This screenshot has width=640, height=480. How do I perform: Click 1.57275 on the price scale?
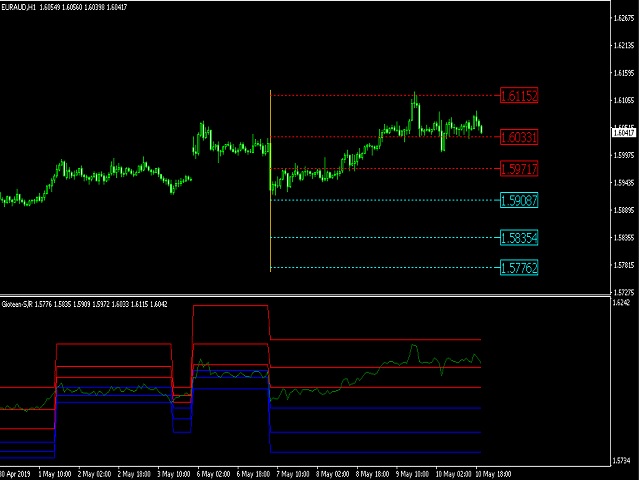(x=624, y=292)
